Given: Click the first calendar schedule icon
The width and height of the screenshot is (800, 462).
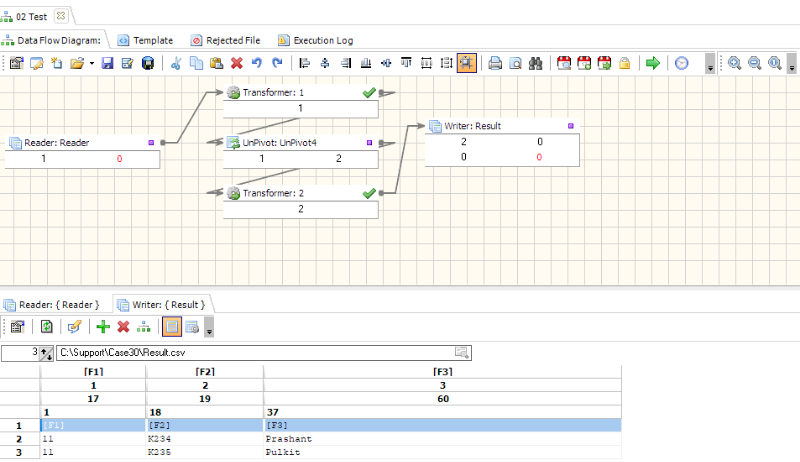Looking at the screenshot, I should pyautogui.click(x=564, y=63).
